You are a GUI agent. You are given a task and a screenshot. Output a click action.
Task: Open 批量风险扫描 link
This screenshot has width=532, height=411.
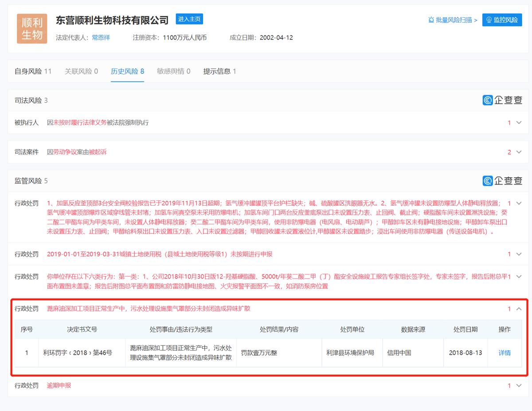(453, 20)
